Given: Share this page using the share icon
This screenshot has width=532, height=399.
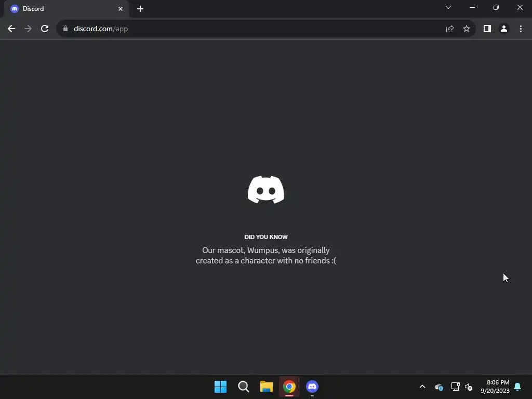Looking at the screenshot, I should [x=450, y=29].
